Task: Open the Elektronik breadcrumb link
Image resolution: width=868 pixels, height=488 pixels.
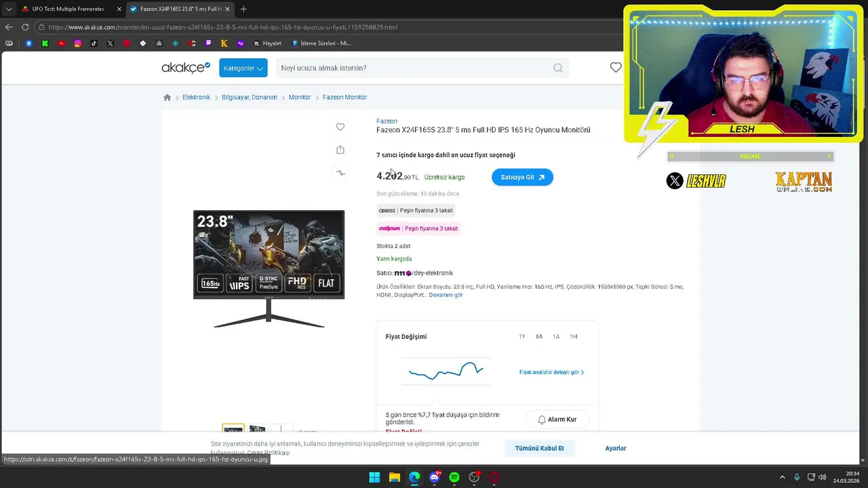Action: 196,98
